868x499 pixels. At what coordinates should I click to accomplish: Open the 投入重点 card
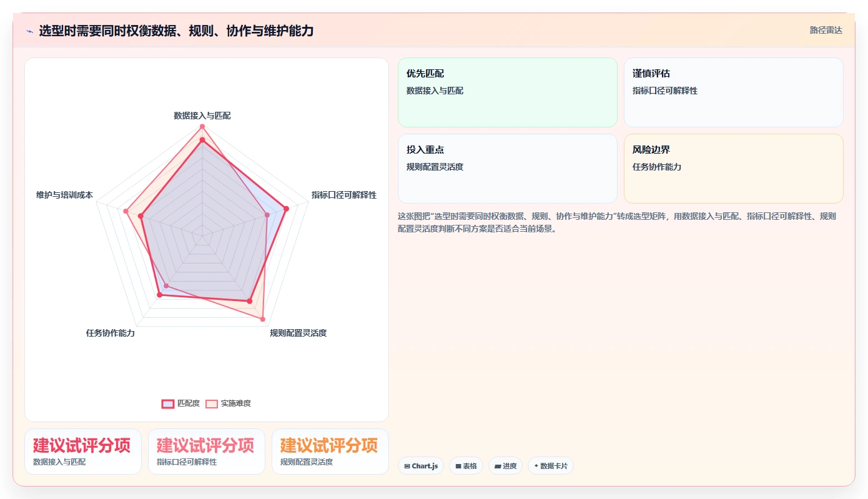click(x=507, y=169)
